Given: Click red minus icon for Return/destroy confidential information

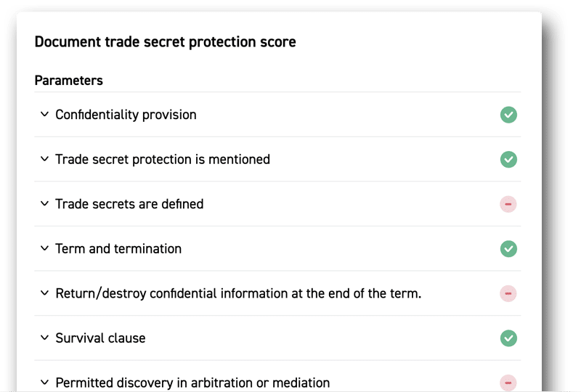Looking at the screenshot, I should point(508,293).
